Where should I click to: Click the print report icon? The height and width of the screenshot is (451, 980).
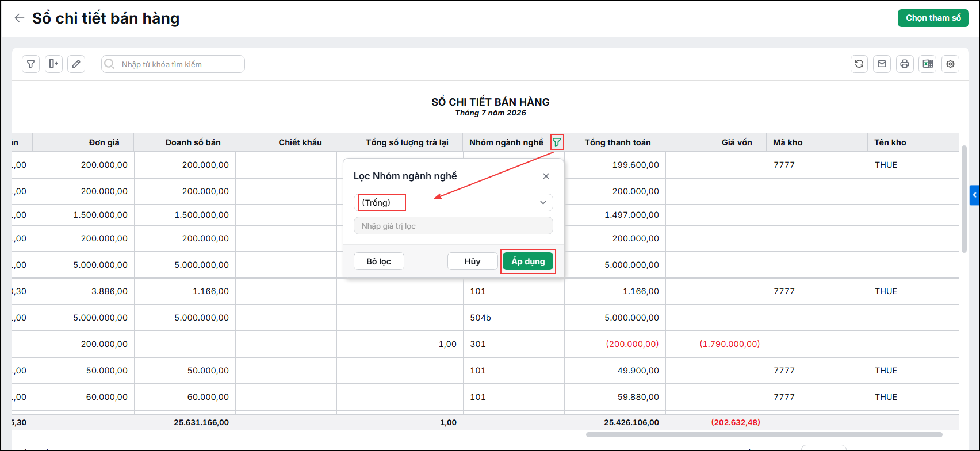[905, 64]
